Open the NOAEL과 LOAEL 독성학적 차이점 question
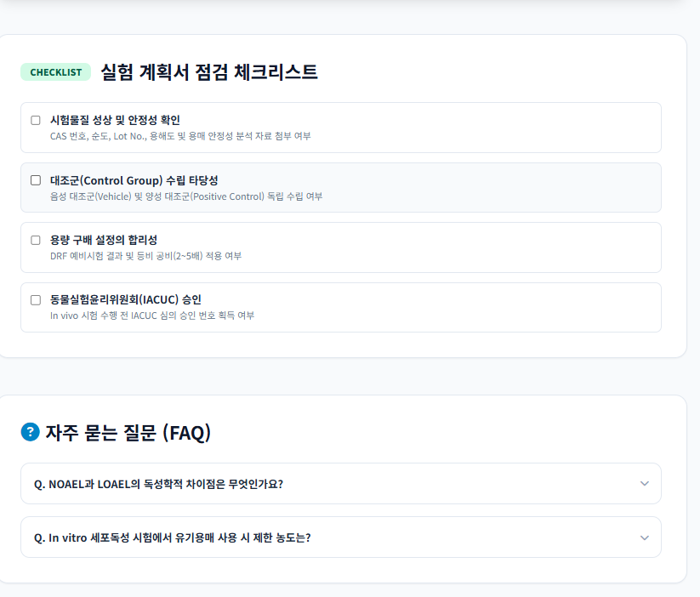The width and height of the screenshot is (700, 597). 158,484
